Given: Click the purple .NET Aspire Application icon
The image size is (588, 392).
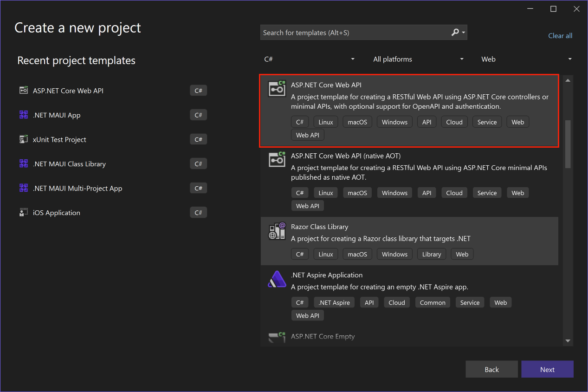Looking at the screenshot, I should coord(277,279).
